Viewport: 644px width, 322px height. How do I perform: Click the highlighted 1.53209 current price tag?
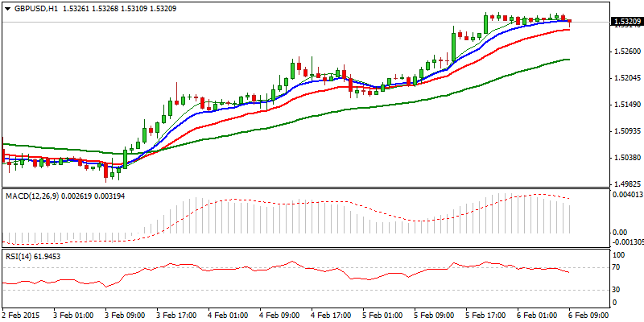click(x=625, y=22)
